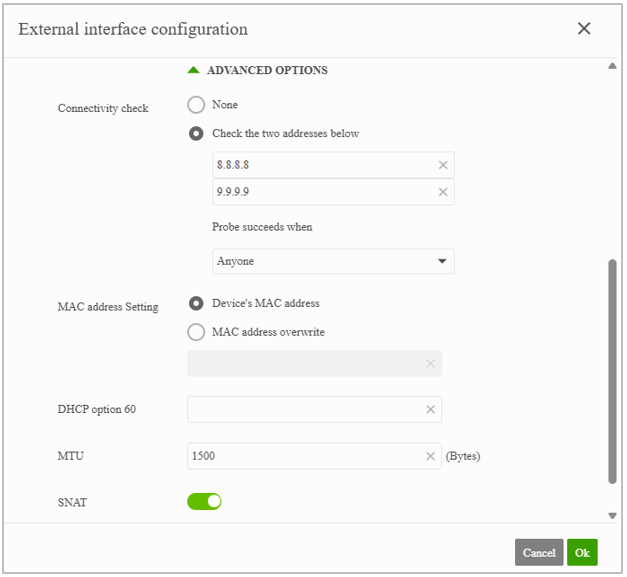The height and width of the screenshot is (577, 627).
Task: Clear the 9.9.9.9 address field
Action: click(443, 192)
